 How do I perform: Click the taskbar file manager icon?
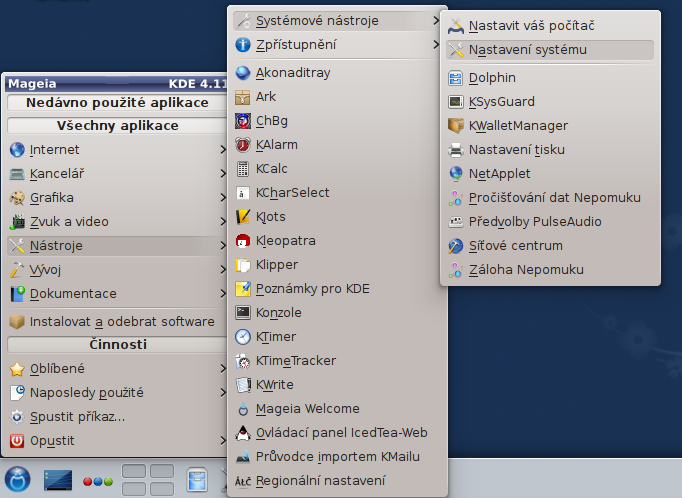[x=197, y=480]
